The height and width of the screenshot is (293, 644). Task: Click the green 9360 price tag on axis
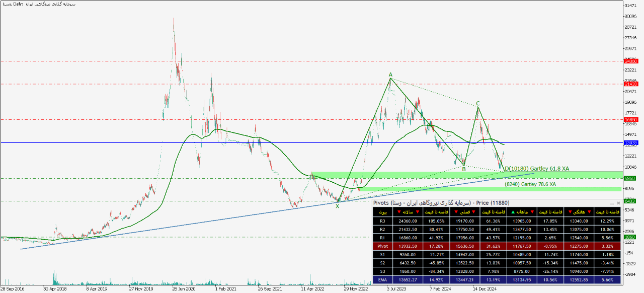tap(630, 178)
